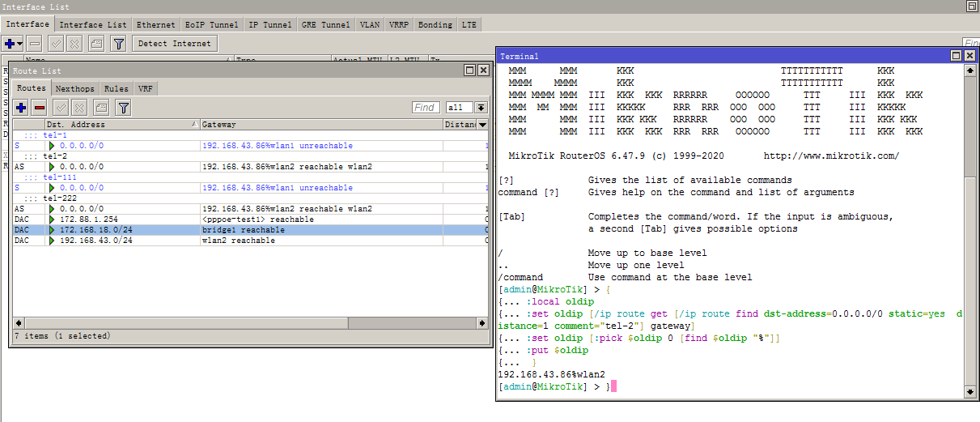Viewport: 980px width, 422px height.
Task: Click the tel-222 comment row
Action: [251, 198]
